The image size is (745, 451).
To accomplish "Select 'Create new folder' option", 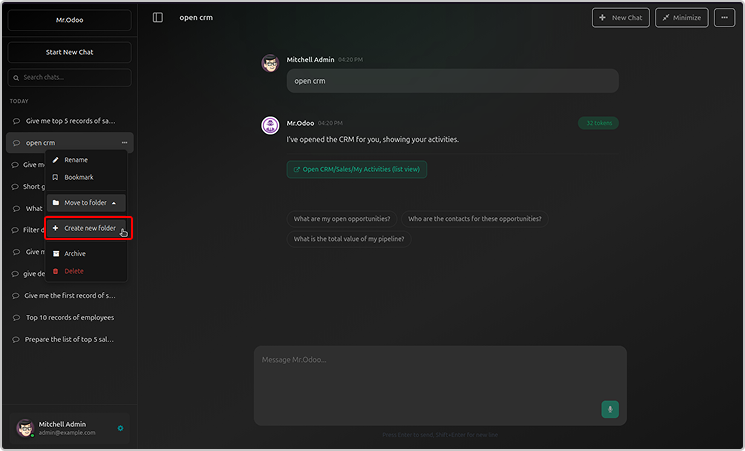I will [88, 229].
